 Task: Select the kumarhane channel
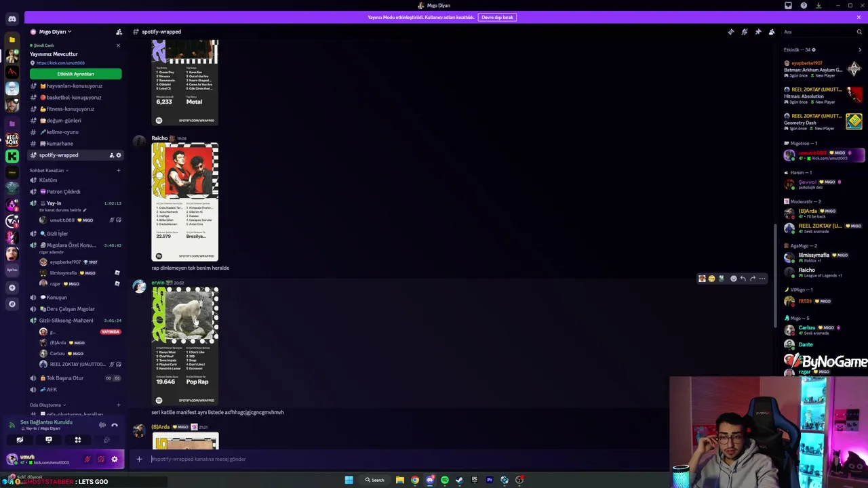click(75, 144)
